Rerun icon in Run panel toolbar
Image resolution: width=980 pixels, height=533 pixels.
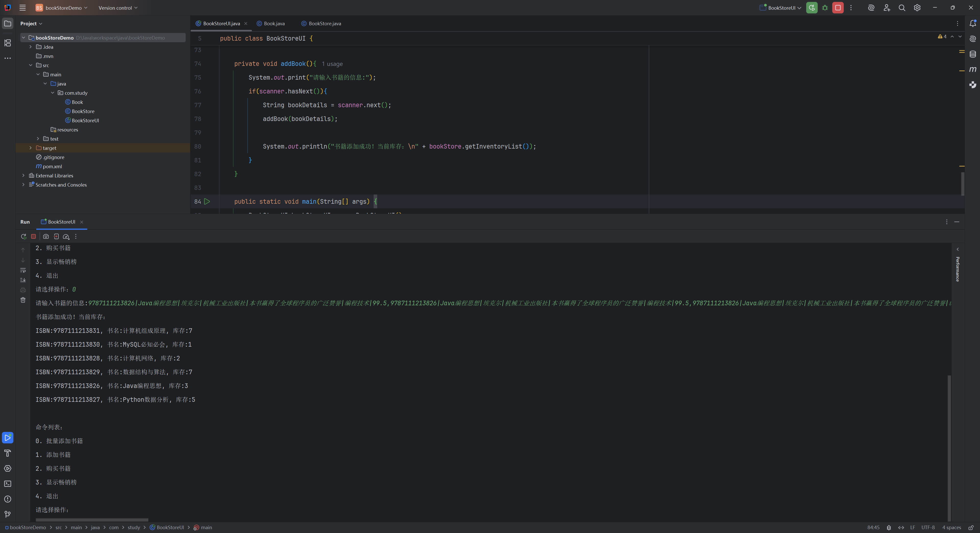point(23,236)
